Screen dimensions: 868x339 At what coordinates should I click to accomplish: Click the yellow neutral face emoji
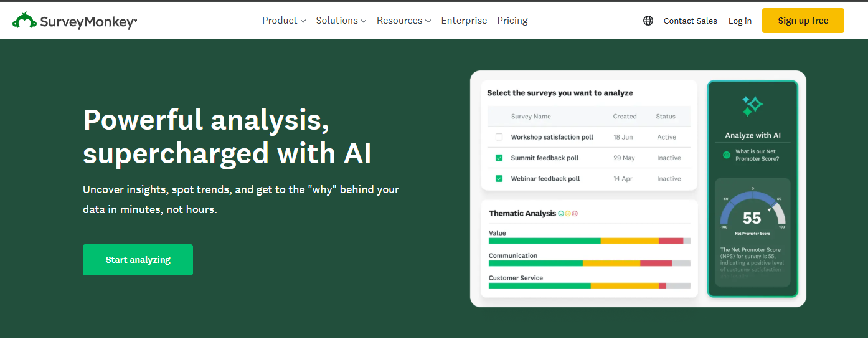[568, 214]
